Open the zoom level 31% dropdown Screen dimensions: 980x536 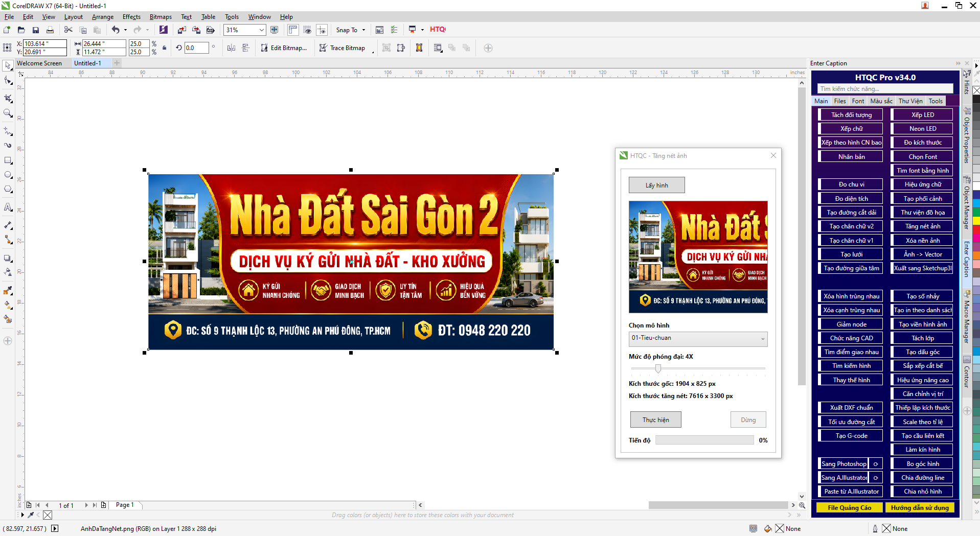[x=262, y=30]
